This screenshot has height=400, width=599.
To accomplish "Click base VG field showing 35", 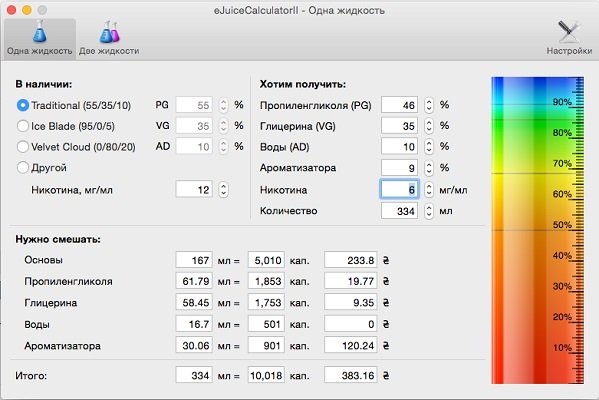I will 194,126.
